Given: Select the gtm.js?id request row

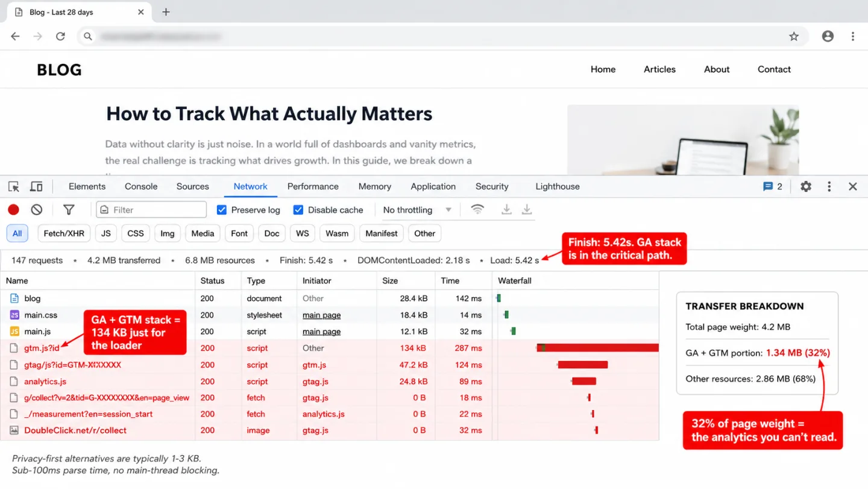Looking at the screenshot, I should tap(329, 348).
